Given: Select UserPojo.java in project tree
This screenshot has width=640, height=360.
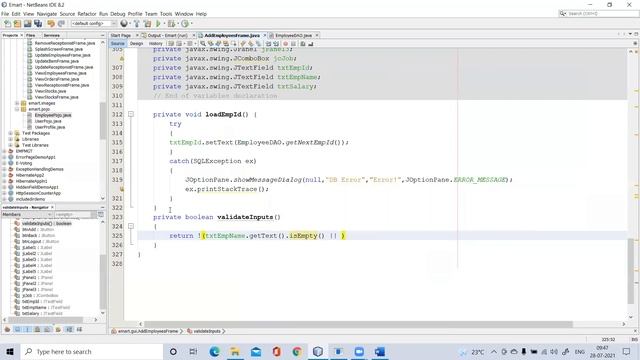Looking at the screenshot, I should tap(48, 121).
